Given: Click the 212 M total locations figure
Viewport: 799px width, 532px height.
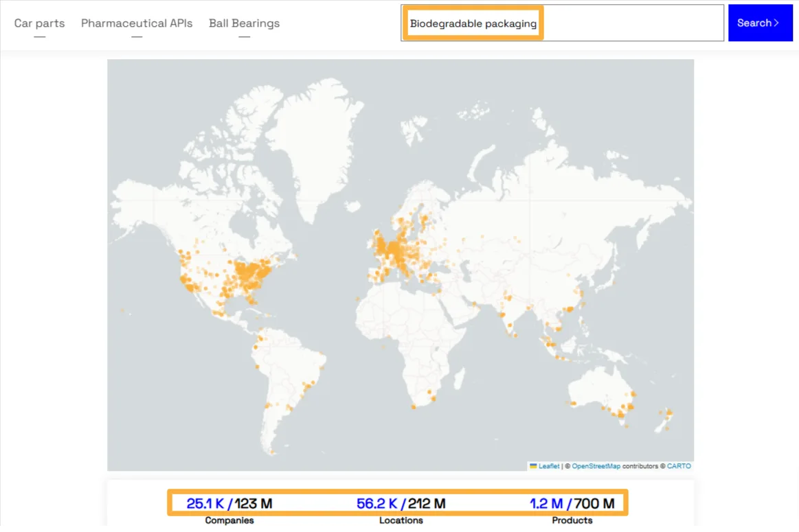Looking at the screenshot, I should point(427,503).
